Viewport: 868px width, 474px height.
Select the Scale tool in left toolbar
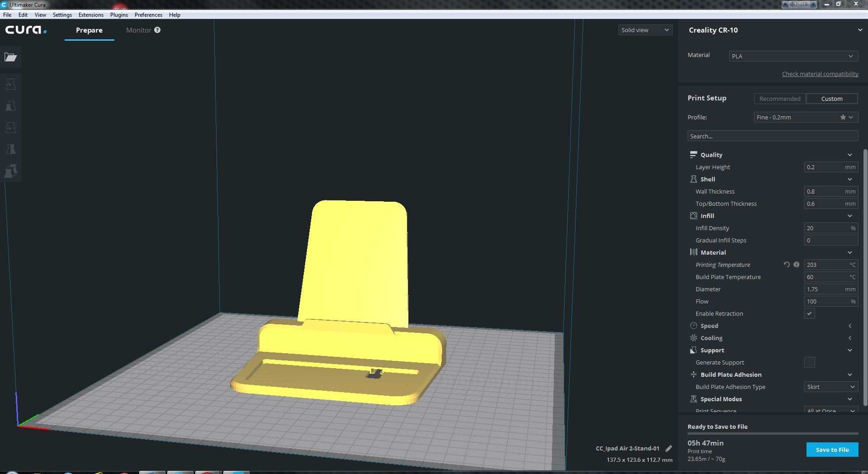click(x=11, y=106)
